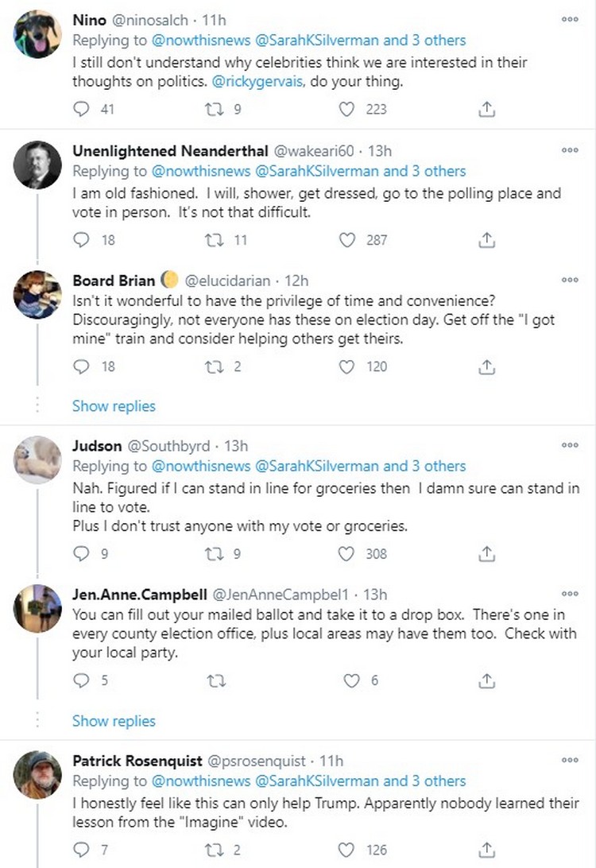Show replies under Jen.Anne.Campbell's tweet

pyautogui.click(x=114, y=720)
